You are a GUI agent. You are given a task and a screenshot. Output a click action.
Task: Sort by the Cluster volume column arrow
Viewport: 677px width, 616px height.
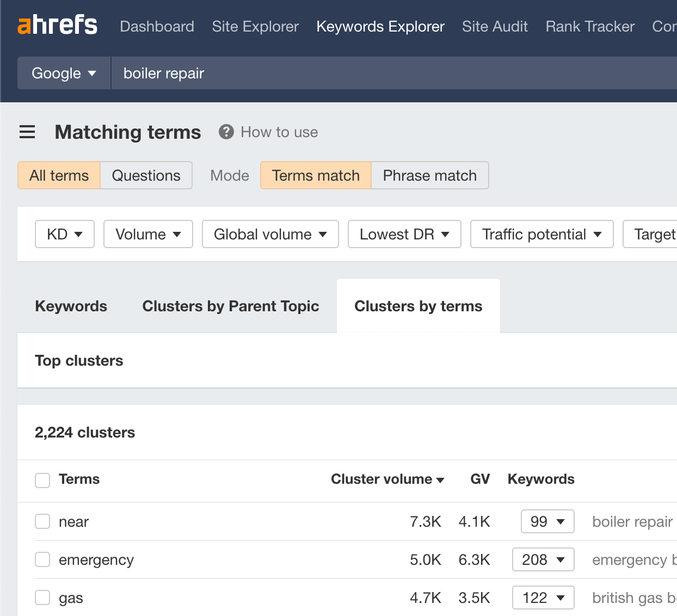point(441,479)
